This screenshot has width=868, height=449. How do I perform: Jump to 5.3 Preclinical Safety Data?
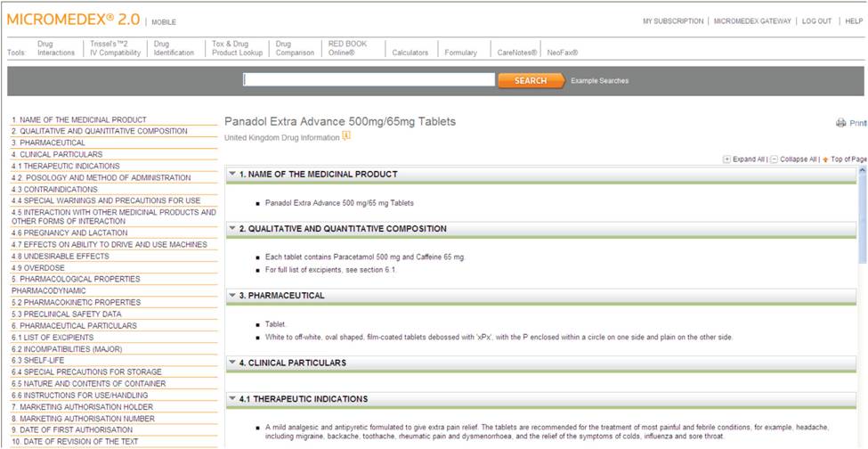67,314
